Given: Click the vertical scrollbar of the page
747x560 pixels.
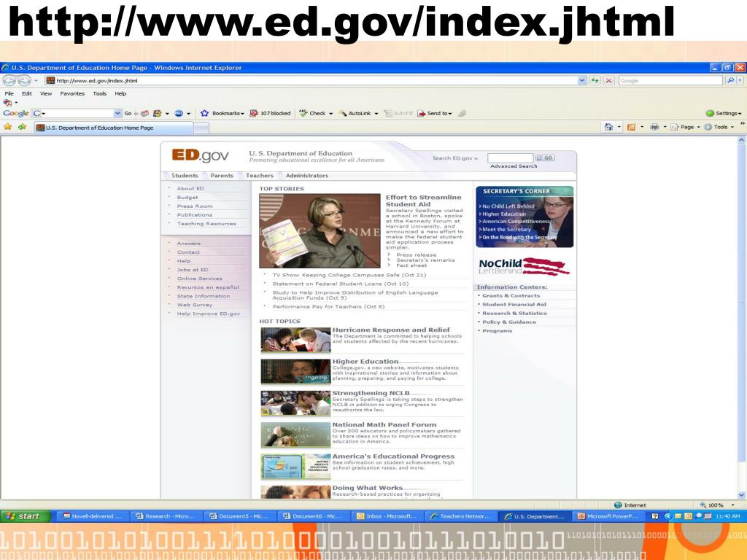Looking at the screenshot, I should (741, 317).
